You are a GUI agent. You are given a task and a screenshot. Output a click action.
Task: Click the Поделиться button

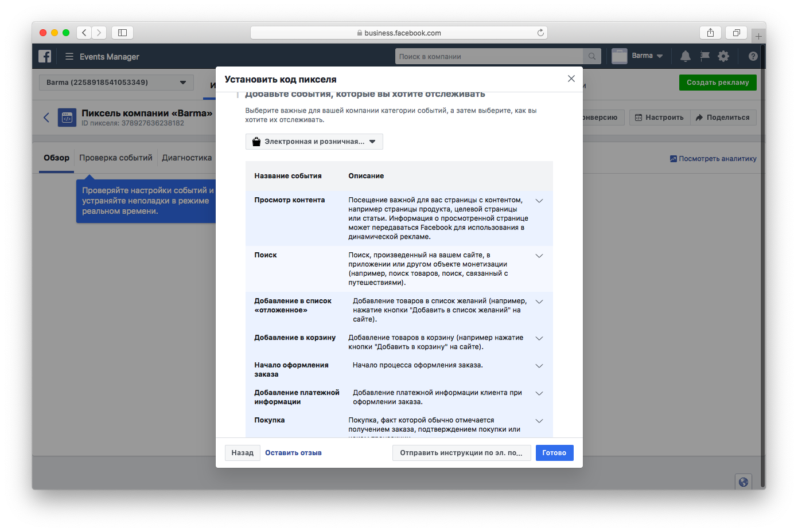pyautogui.click(x=723, y=118)
